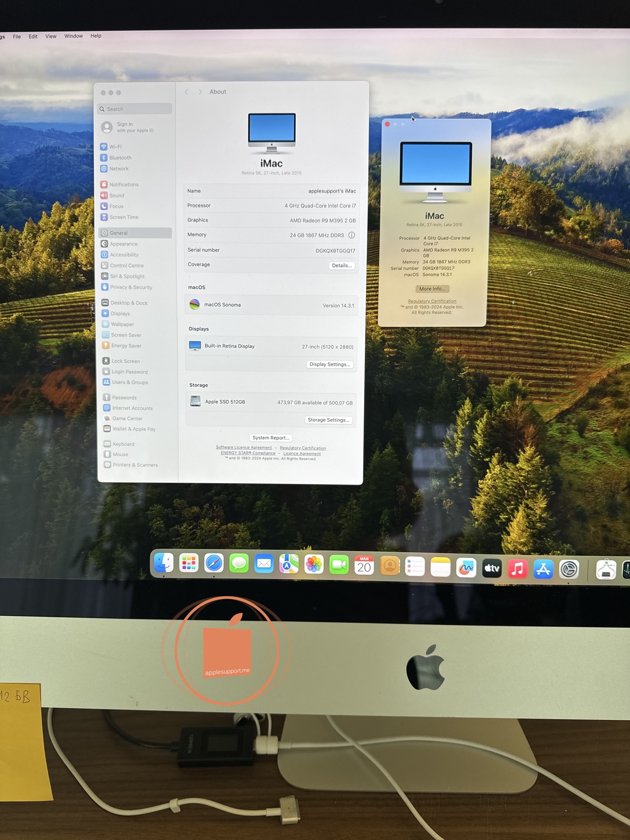Open App Store from the Dock

point(543,570)
